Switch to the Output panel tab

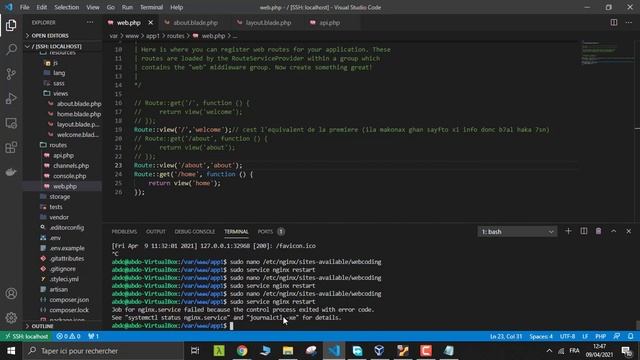click(x=156, y=231)
